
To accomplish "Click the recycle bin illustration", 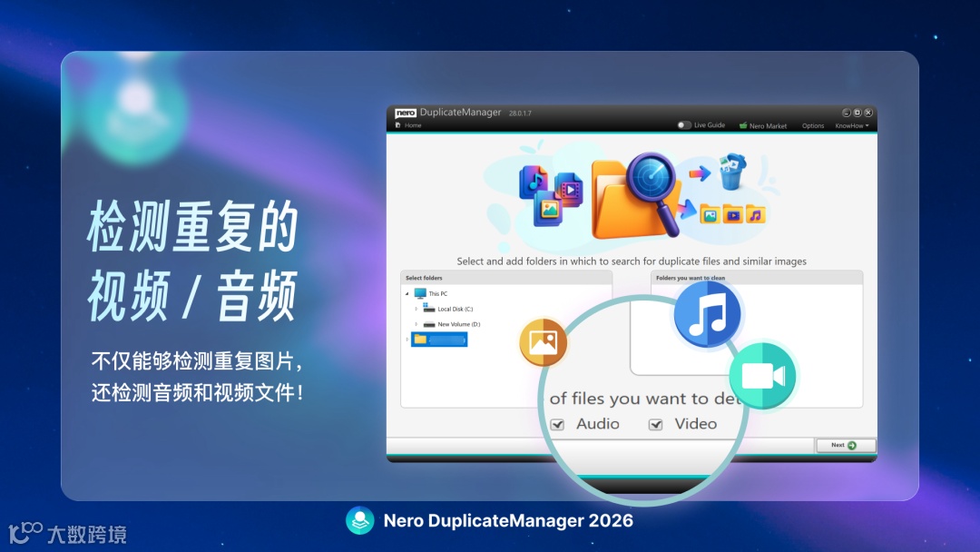I will click(x=731, y=172).
